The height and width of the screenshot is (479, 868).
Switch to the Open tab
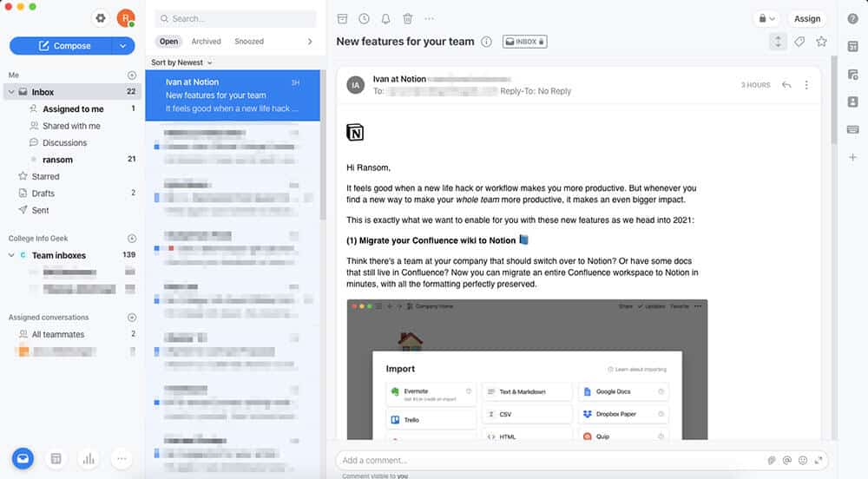coord(169,42)
